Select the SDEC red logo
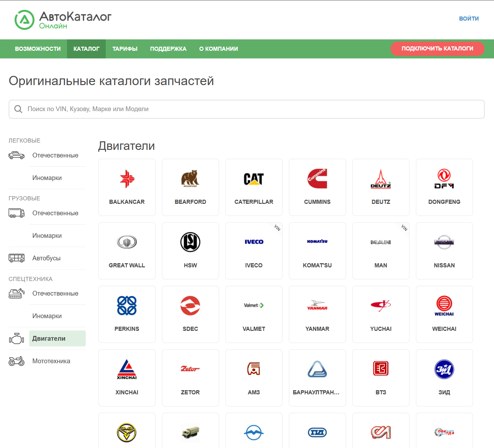The height and width of the screenshot is (448, 494). tap(190, 305)
